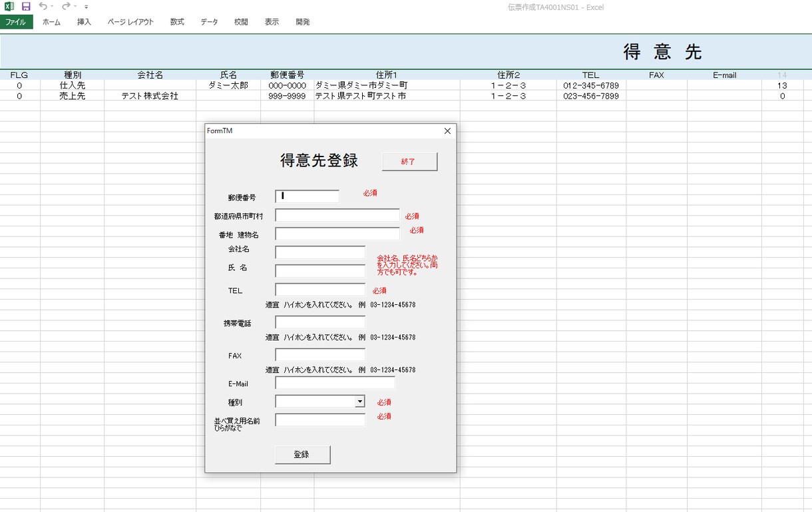Select the 023-456-7899 TEL cell
812x512 pixels.
pos(591,96)
